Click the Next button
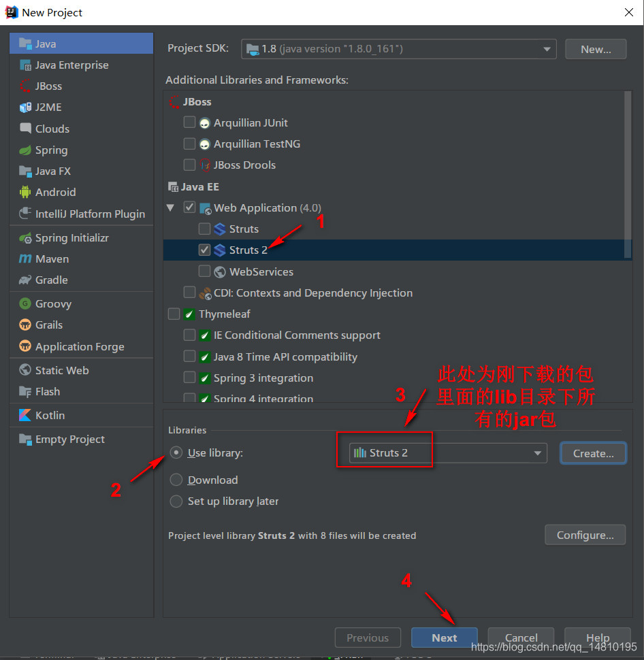This screenshot has width=644, height=660. (x=445, y=638)
